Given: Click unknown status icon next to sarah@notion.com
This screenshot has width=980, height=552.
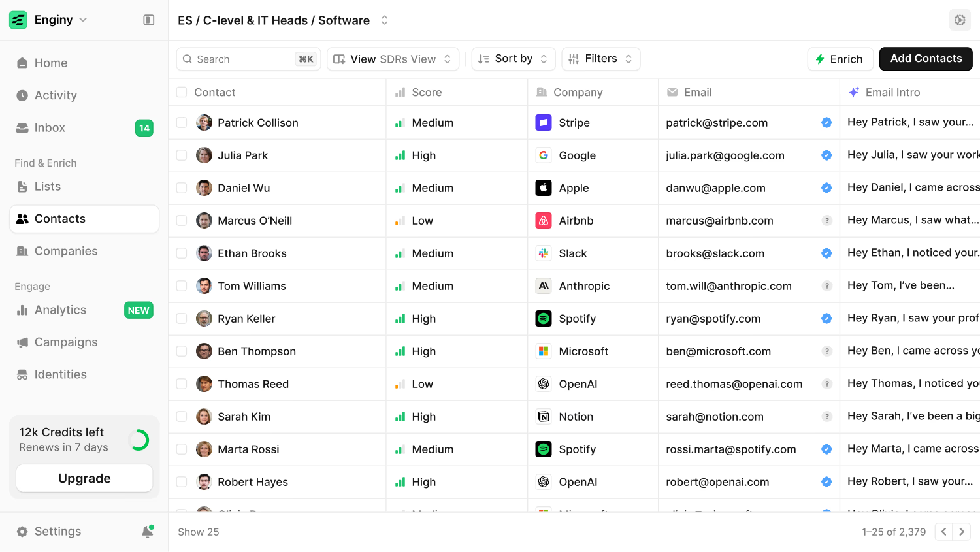Looking at the screenshot, I should tap(827, 417).
